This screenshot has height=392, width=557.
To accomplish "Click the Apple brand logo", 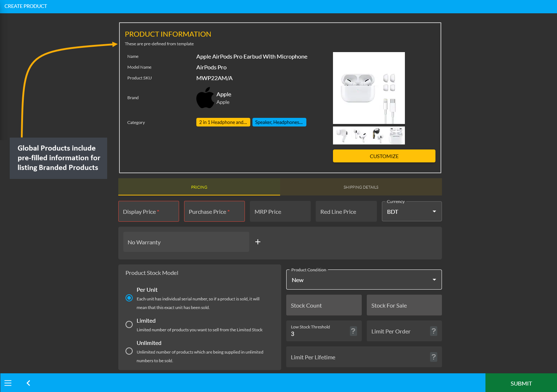I will pyautogui.click(x=205, y=98).
